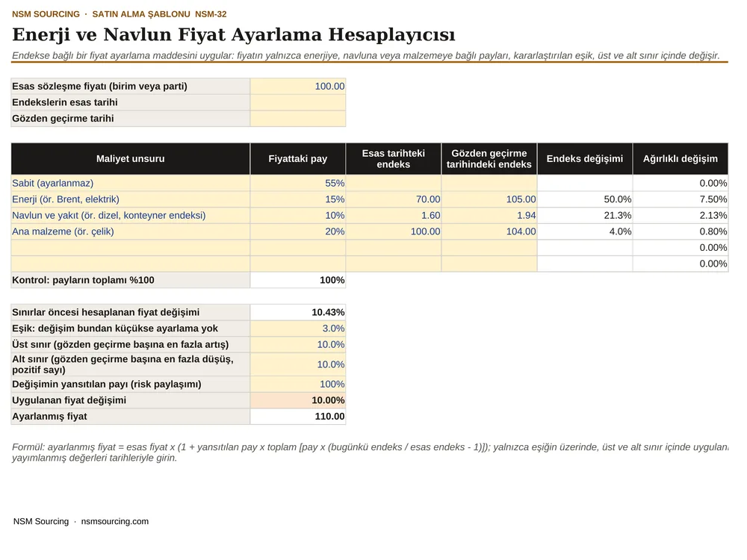This screenshot has height=560, width=747.
Task: Click the 3.0% threshold (Eşik) input
Action: [x=298, y=329]
